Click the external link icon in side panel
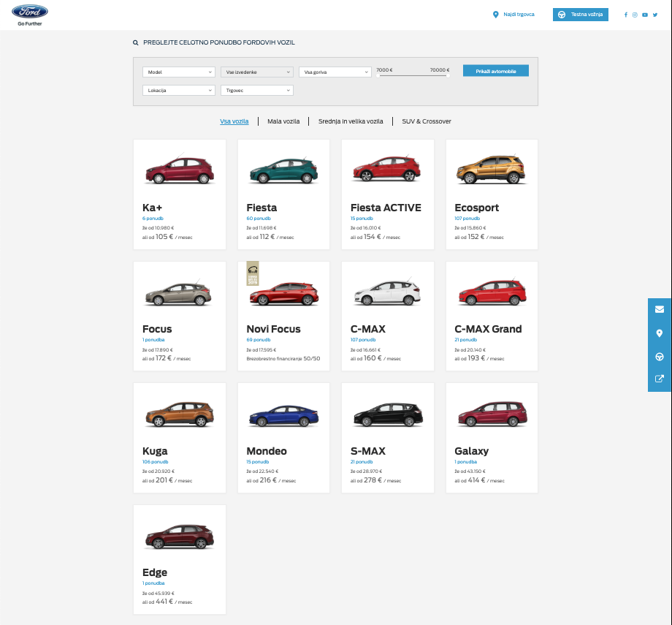Screen dimensions: 672x625 660,379
